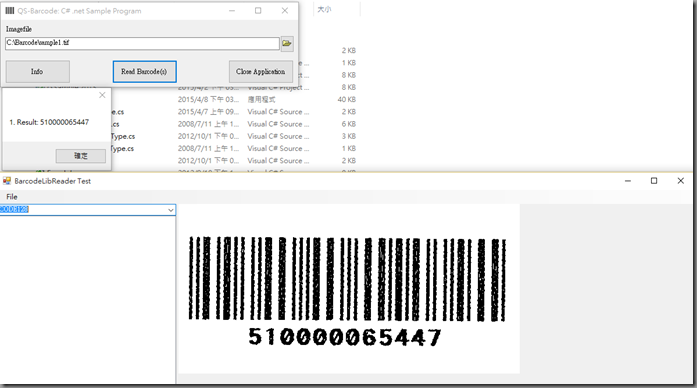The image size is (697, 388).
Task: Confirm the result dialog with 確定
Action: pos(81,156)
